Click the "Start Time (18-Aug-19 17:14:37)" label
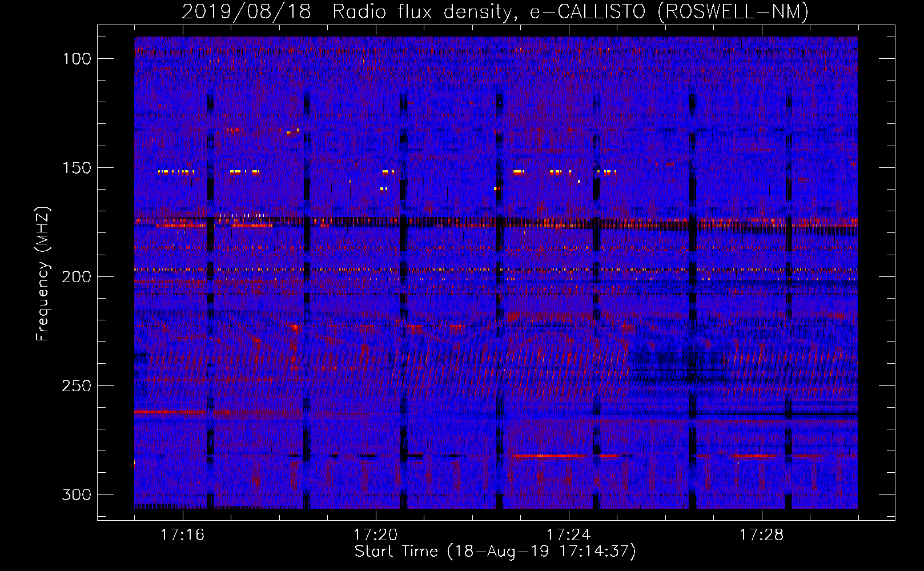The image size is (924, 571). pos(495,552)
